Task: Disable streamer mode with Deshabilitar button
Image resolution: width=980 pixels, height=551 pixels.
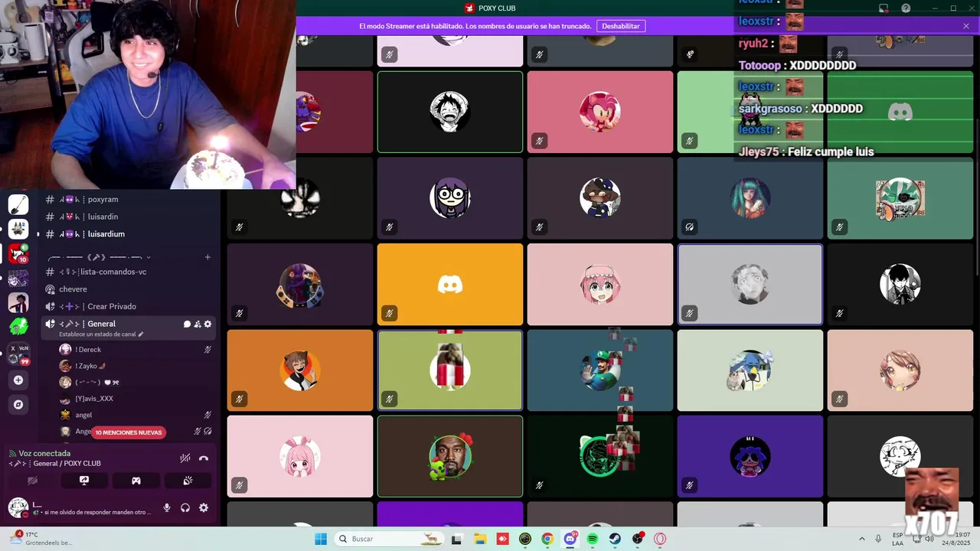Action: coord(620,26)
